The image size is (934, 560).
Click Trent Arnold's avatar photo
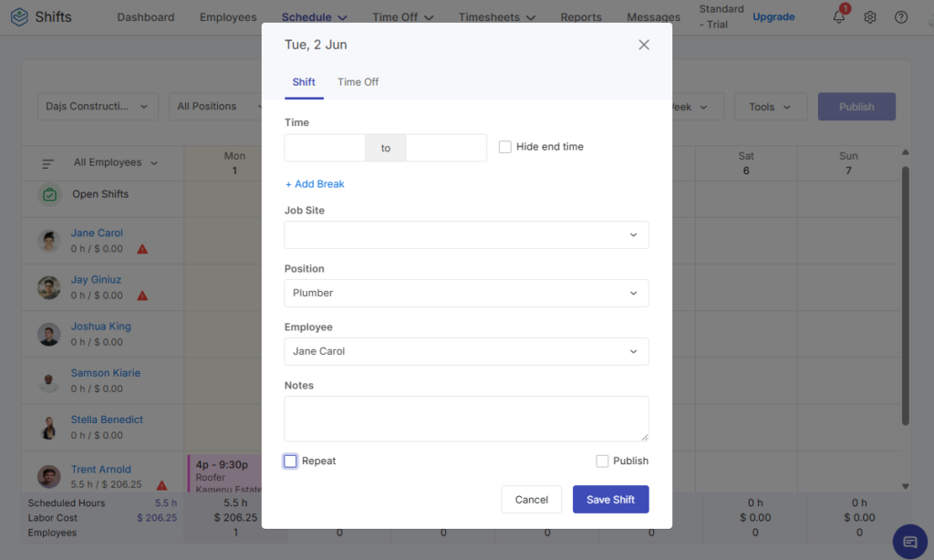coord(49,477)
